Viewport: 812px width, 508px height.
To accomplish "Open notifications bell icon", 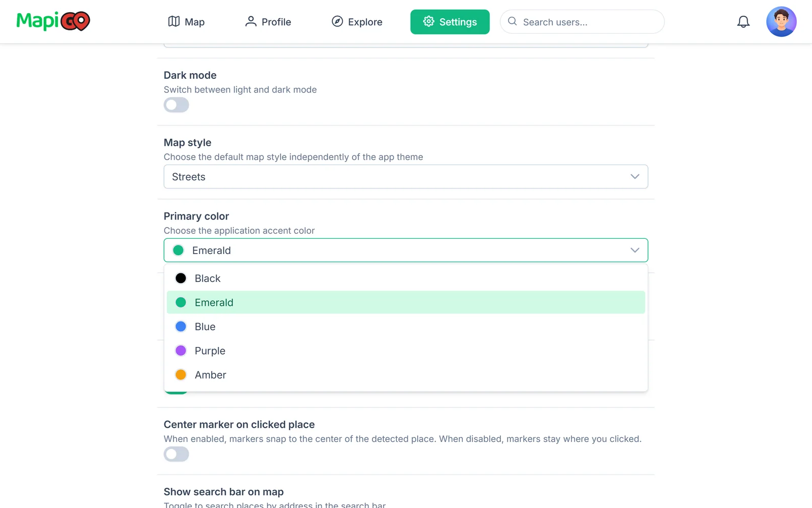I will pos(743,22).
